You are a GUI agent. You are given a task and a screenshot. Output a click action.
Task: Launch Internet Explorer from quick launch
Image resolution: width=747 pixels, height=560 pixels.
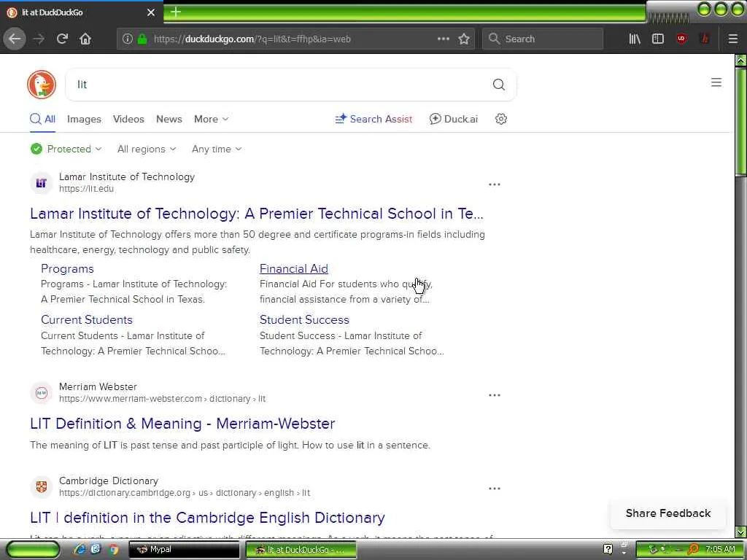tap(80, 549)
